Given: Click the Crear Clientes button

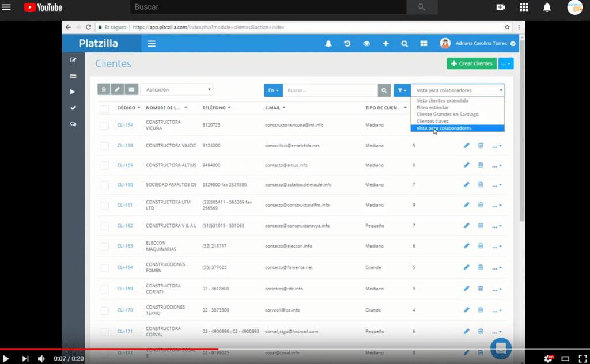Looking at the screenshot, I should (x=472, y=63).
